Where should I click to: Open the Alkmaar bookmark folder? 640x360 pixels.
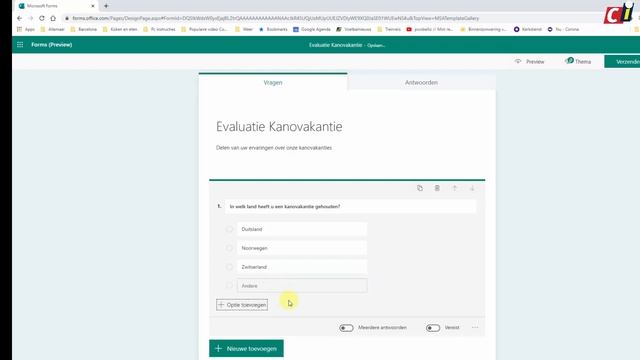52,29
